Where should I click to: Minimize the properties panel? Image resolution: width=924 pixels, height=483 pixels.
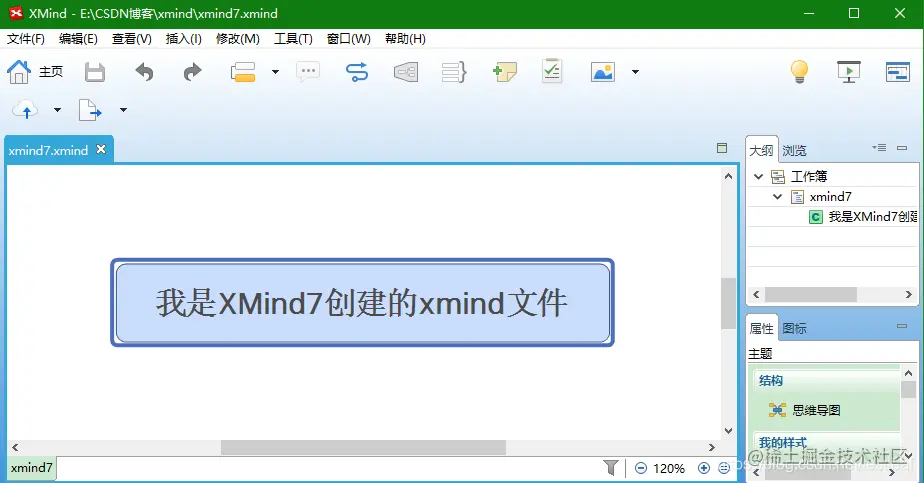(x=902, y=326)
